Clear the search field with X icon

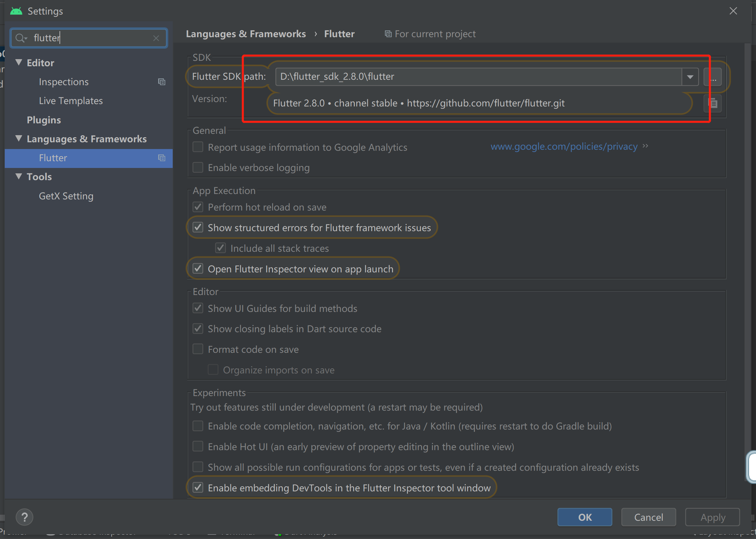coord(156,38)
